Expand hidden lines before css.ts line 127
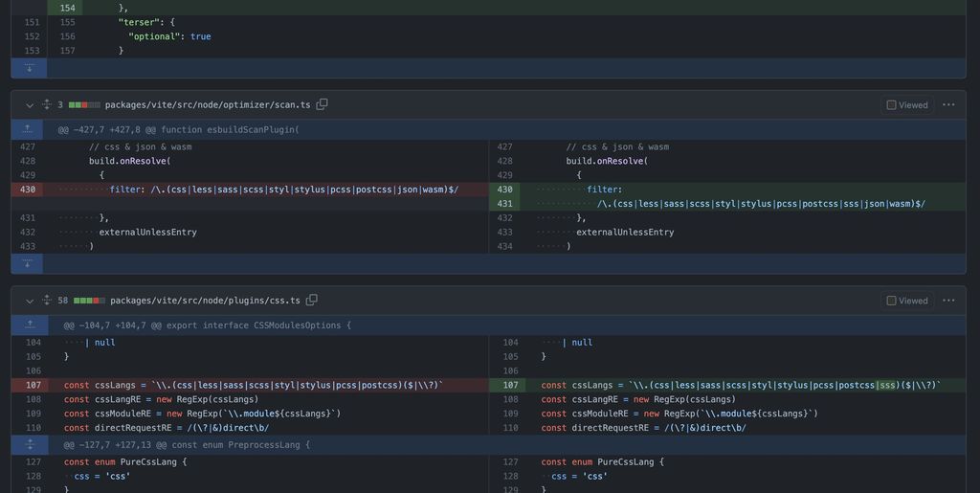 pos(30,445)
